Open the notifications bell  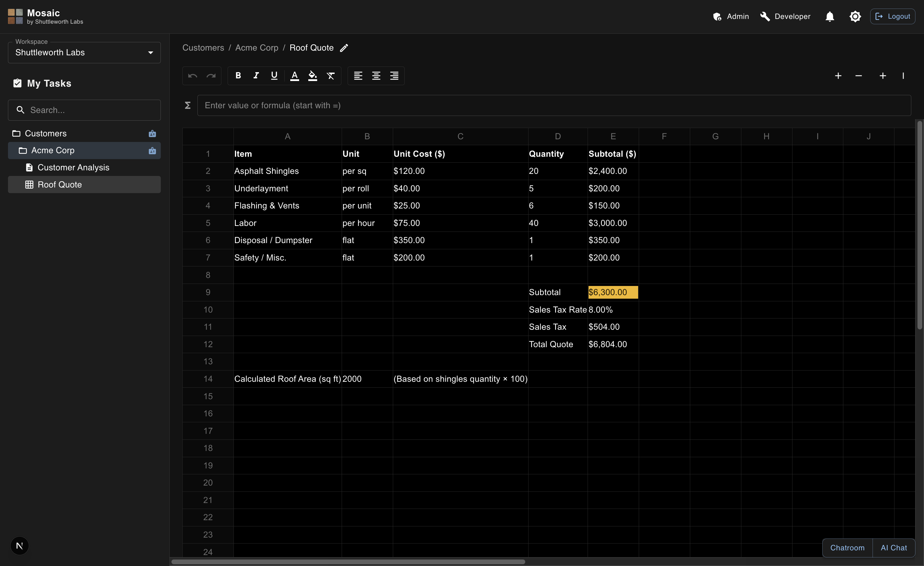tap(829, 17)
